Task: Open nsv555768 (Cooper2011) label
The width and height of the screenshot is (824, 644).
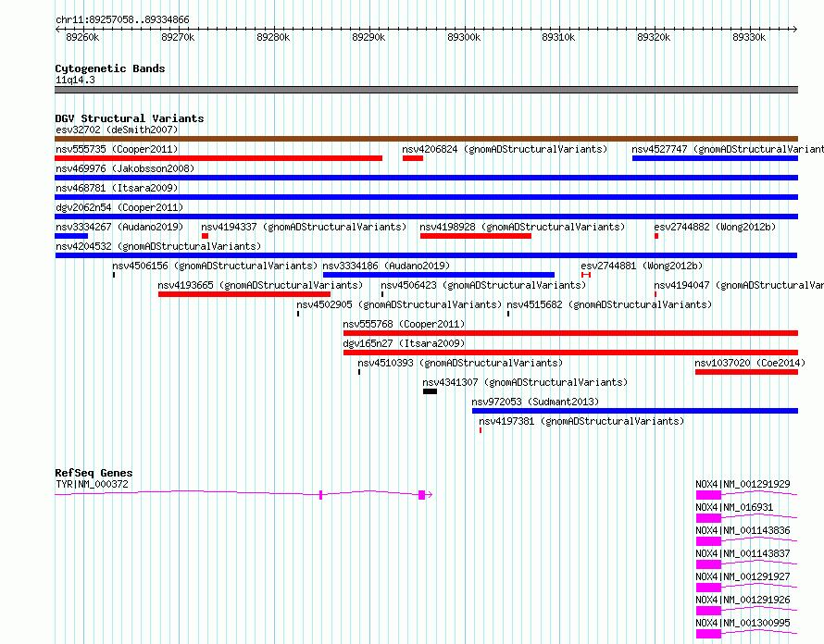Action: coord(404,324)
